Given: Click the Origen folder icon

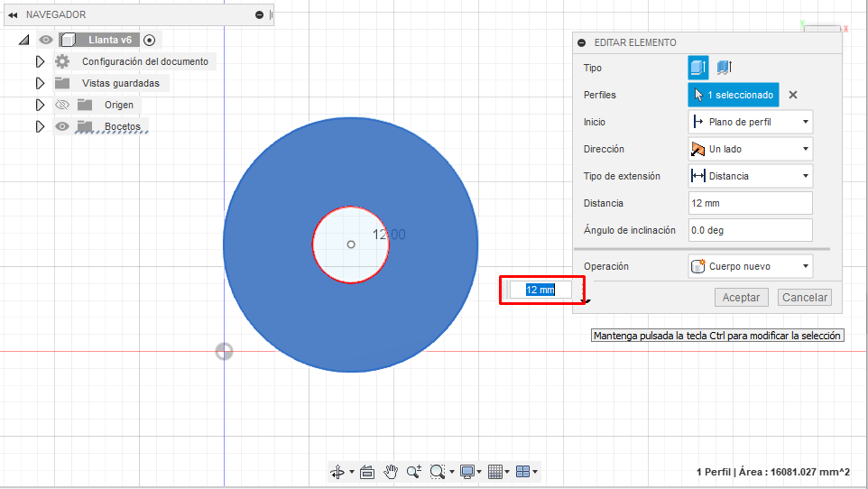Looking at the screenshot, I should pos(85,105).
